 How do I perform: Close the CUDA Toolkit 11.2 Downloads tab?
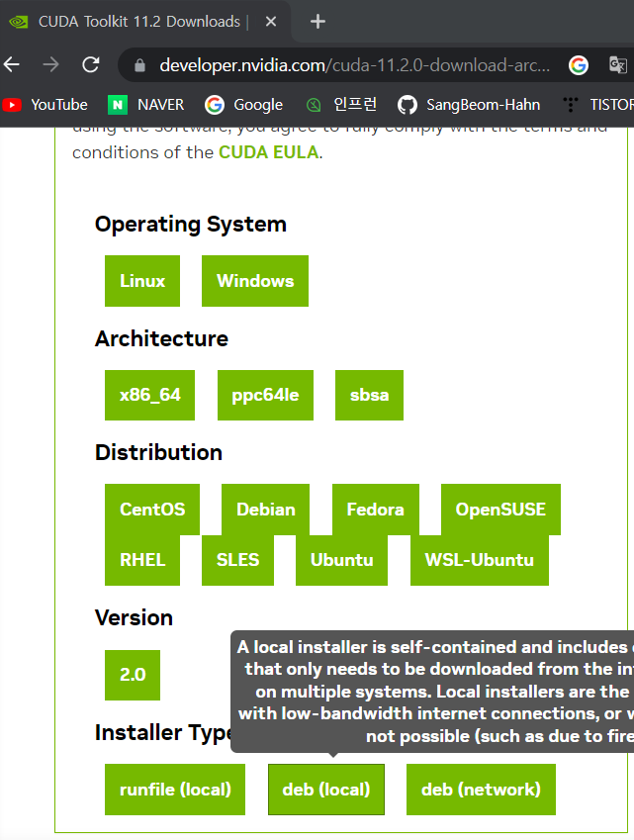(271, 22)
